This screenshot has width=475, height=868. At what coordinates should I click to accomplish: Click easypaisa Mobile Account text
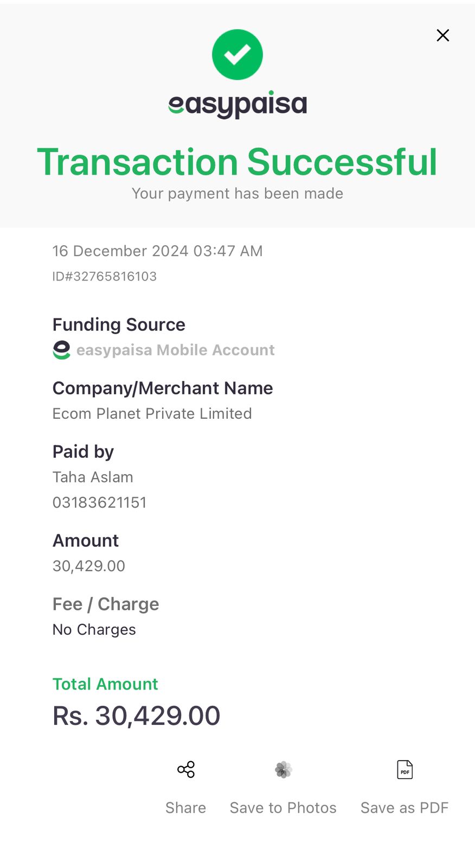(x=176, y=350)
